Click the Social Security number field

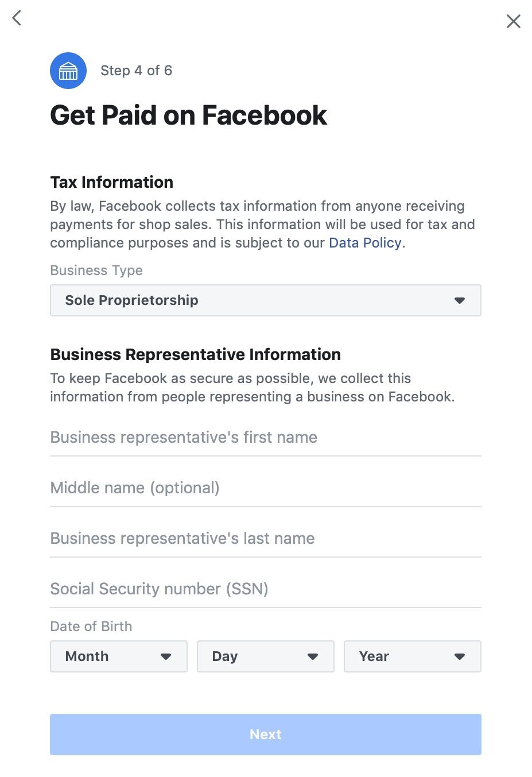point(265,589)
